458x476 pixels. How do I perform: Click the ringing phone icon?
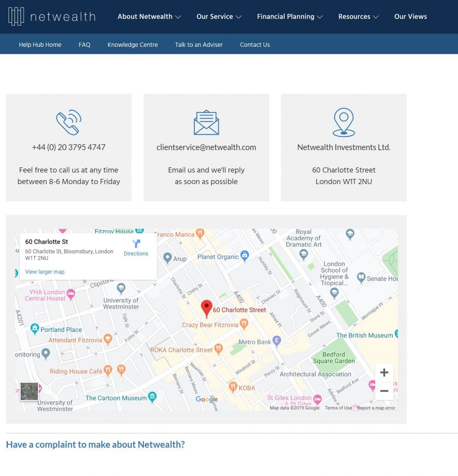pyautogui.click(x=69, y=123)
